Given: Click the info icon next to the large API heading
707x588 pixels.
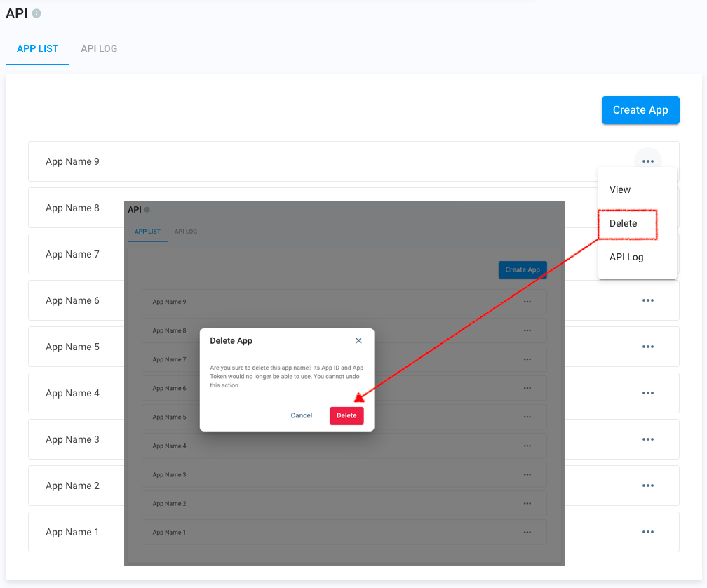Looking at the screenshot, I should coord(36,13).
